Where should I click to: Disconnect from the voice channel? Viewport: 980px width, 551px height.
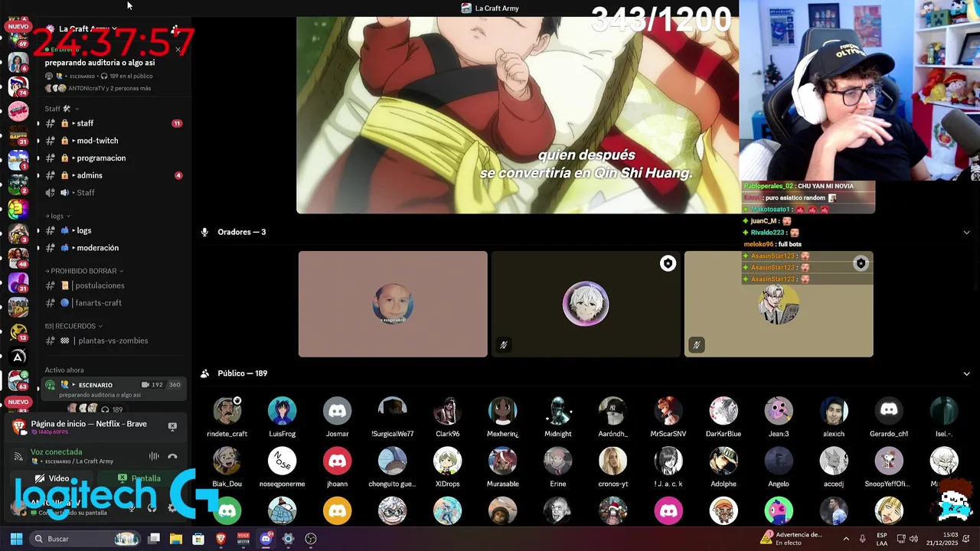(x=172, y=456)
